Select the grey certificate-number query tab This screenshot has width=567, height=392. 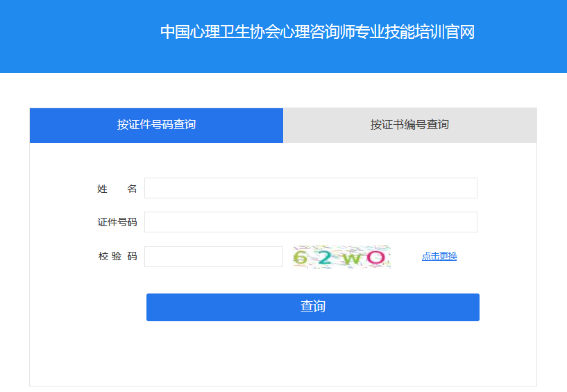[x=409, y=125]
